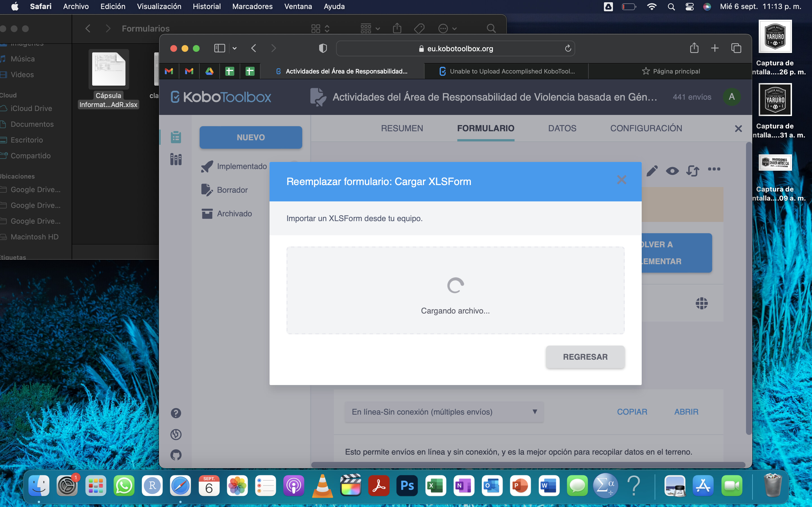Viewport: 812px width, 507px height.
Task: Click the help question mark icon in sidebar
Action: tap(176, 413)
